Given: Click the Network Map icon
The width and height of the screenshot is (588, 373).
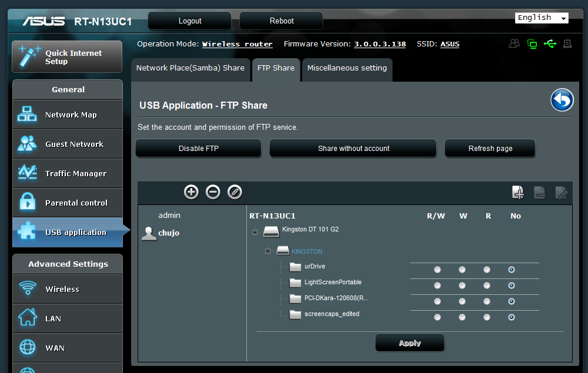Looking at the screenshot, I should click(x=27, y=114).
